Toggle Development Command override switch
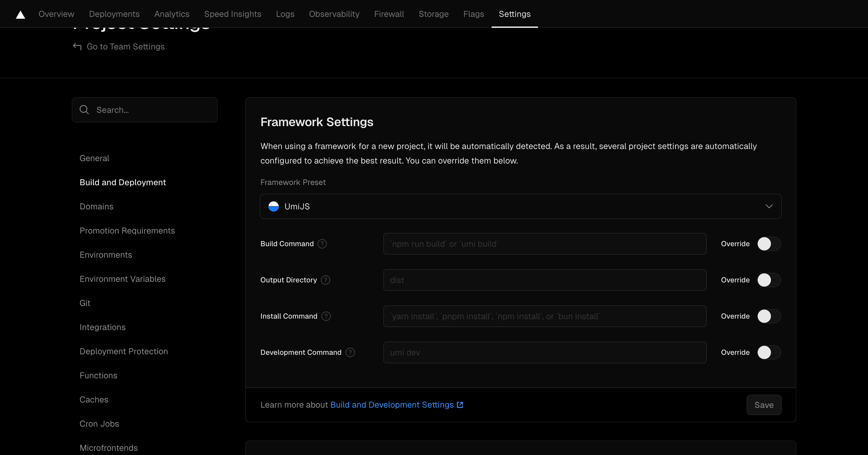 769,352
